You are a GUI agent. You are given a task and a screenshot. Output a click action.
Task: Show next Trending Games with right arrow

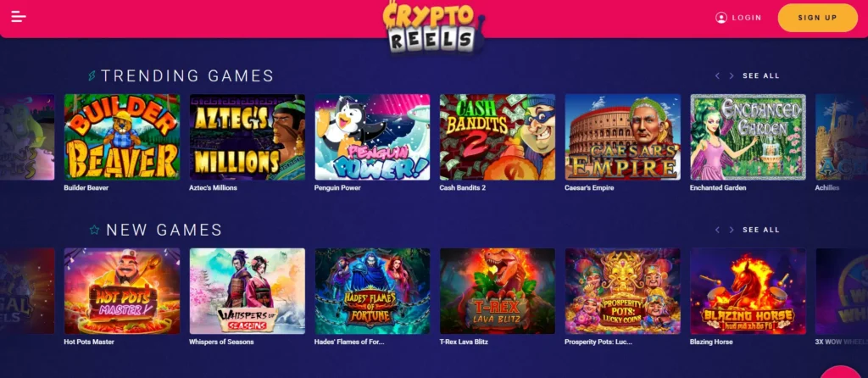click(x=732, y=75)
